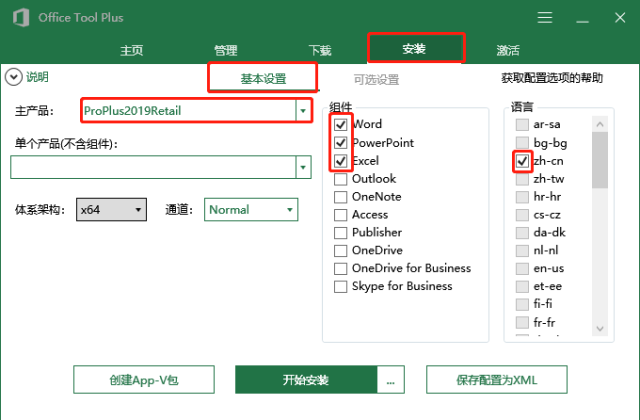Enable the Publisher component checkbox

pyautogui.click(x=340, y=233)
